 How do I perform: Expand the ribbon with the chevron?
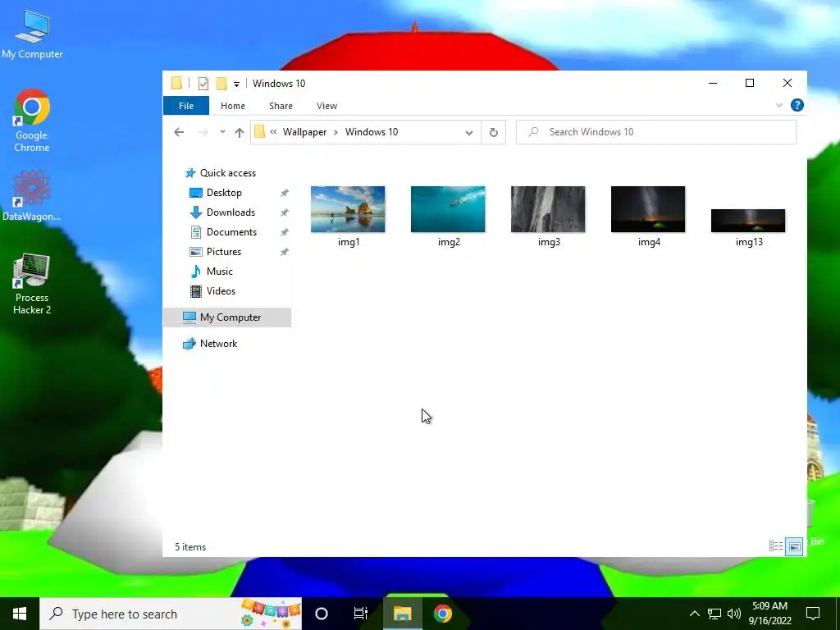click(779, 106)
